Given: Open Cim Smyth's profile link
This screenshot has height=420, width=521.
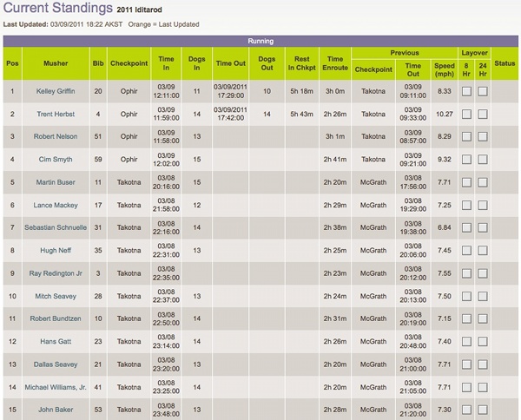Looking at the screenshot, I should 56,160.
